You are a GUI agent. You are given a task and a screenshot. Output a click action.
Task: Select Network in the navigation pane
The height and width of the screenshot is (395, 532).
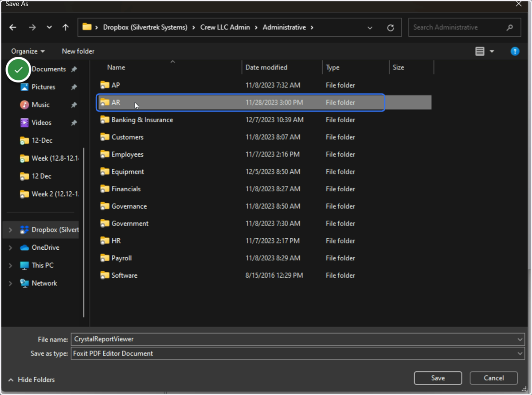pyautogui.click(x=44, y=283)
